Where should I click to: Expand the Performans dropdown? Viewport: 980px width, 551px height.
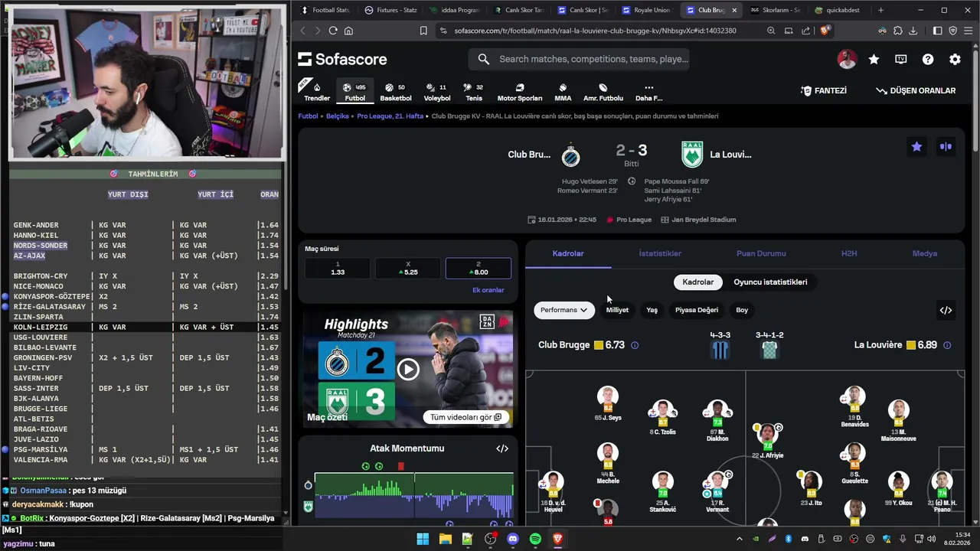click(564, 310)
